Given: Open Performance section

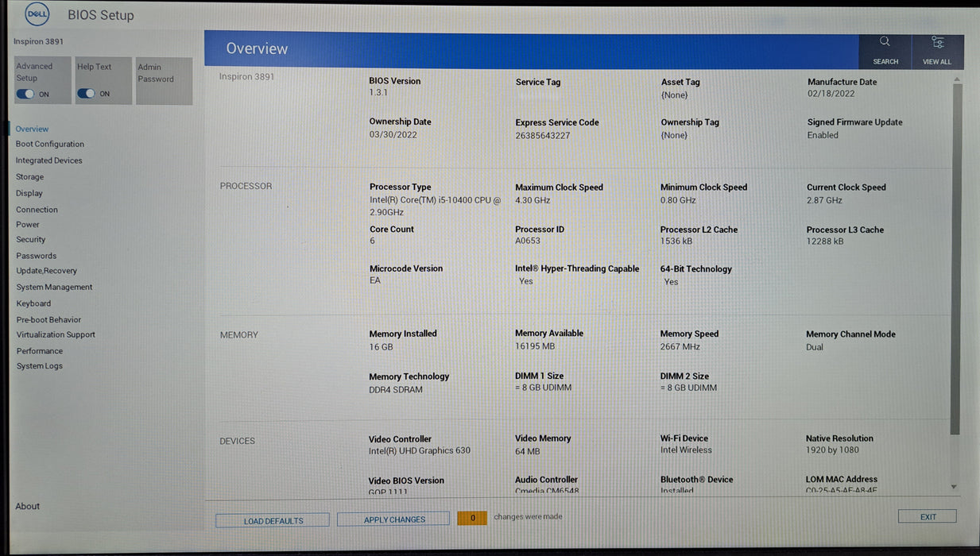Looking at the screenshot, I should pos(40,351).
